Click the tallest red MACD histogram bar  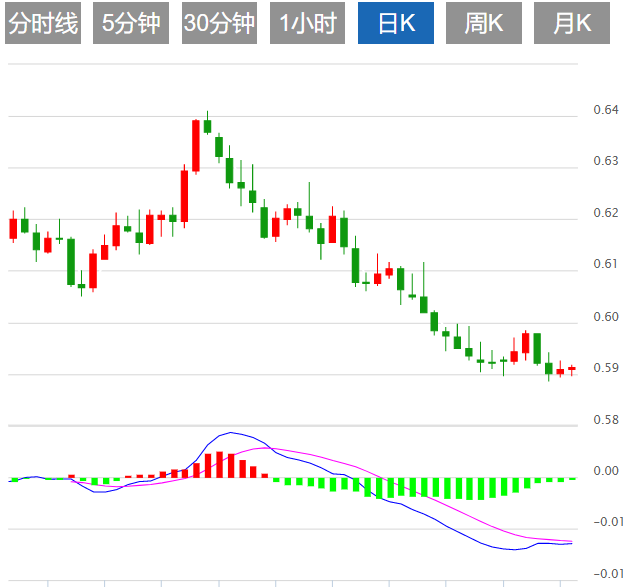219,465
